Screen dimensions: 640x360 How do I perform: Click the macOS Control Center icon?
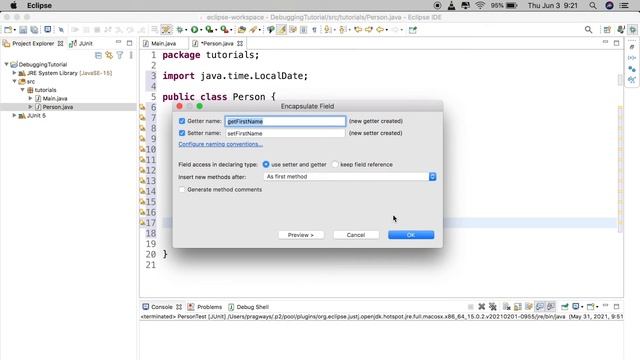click(624, 6)
